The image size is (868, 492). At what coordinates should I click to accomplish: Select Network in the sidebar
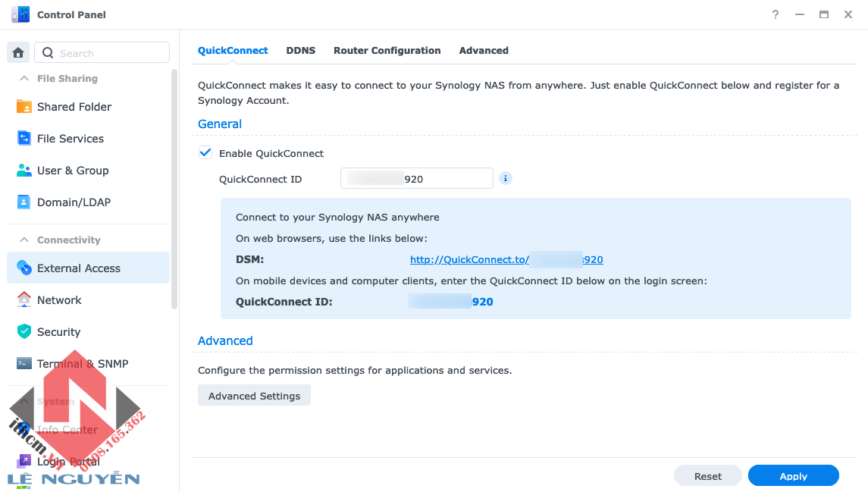point(59,300)
